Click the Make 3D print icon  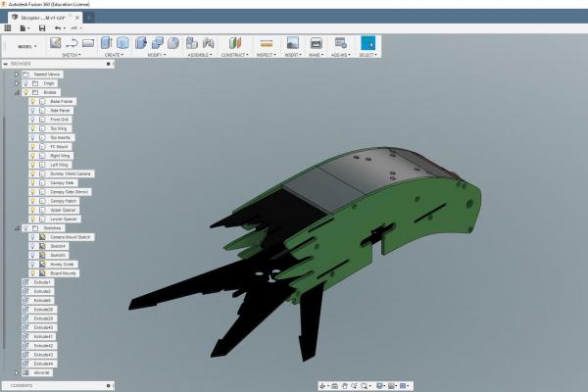point(316,43)
